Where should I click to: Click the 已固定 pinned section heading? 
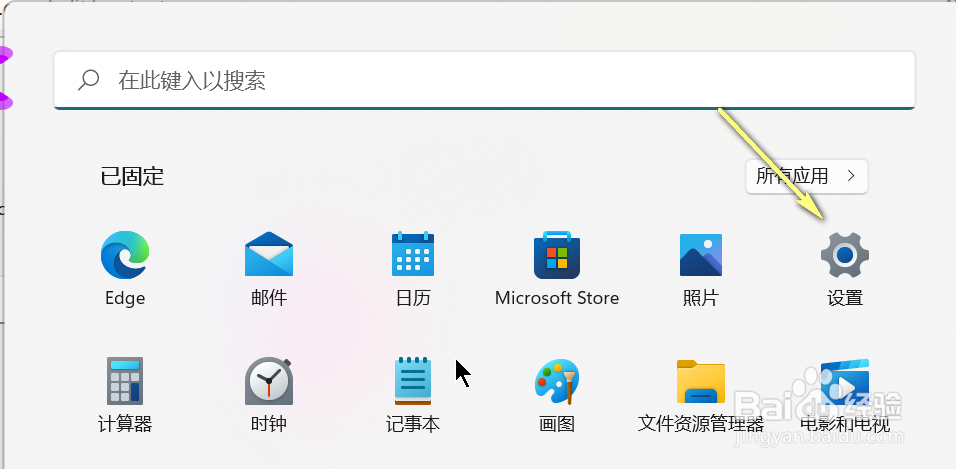[x=132, y=176]
